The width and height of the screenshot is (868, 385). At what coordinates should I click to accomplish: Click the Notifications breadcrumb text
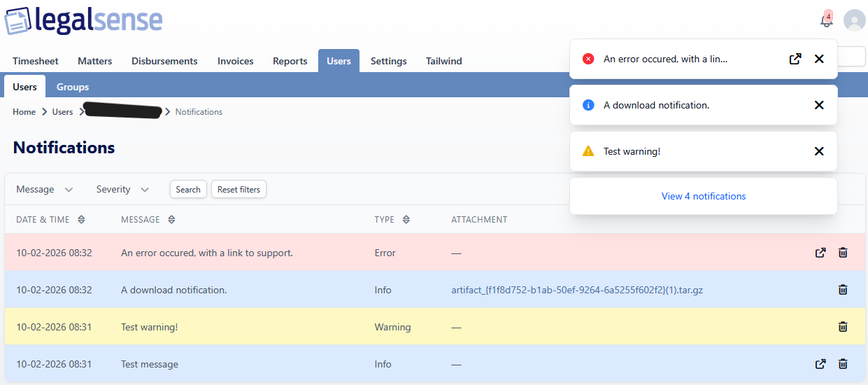click(199, 112)
